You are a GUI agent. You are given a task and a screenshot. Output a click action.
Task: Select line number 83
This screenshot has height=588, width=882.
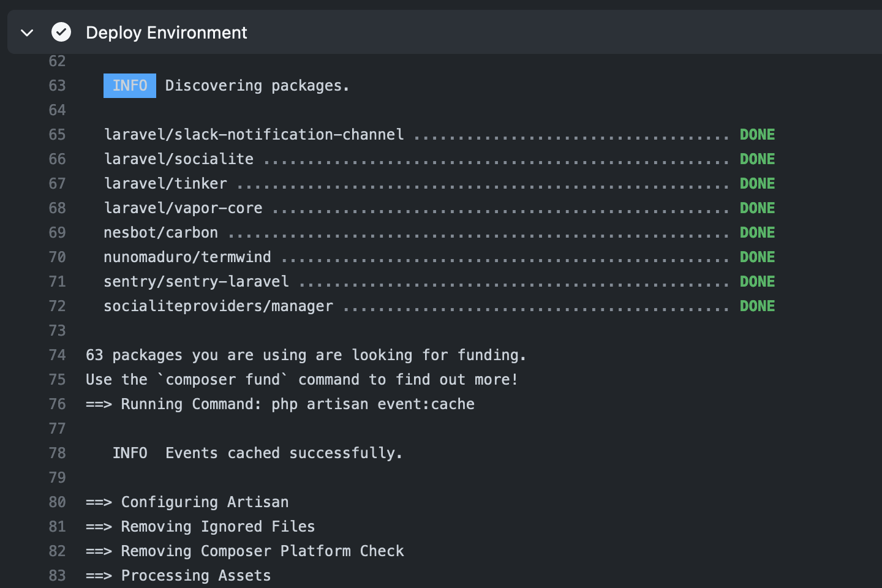point(57,576)
